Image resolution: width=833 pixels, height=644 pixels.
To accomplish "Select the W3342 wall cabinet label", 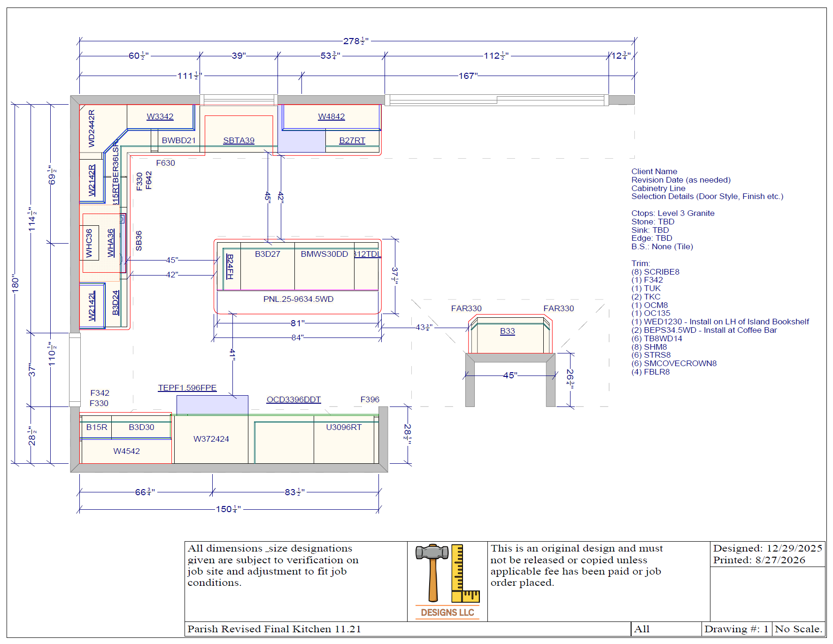I will point(160,116).
